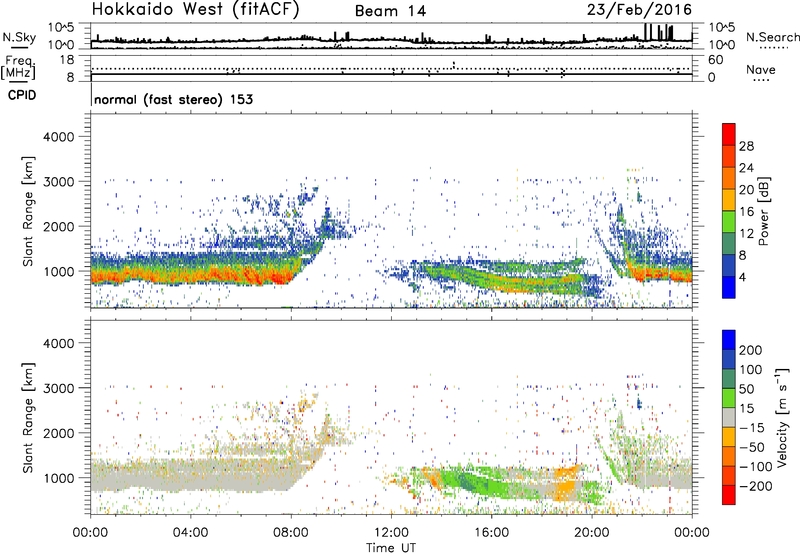Click the 200 tick on velocity colorbar
The image size is (800, 554).
[x=751, y=350]
